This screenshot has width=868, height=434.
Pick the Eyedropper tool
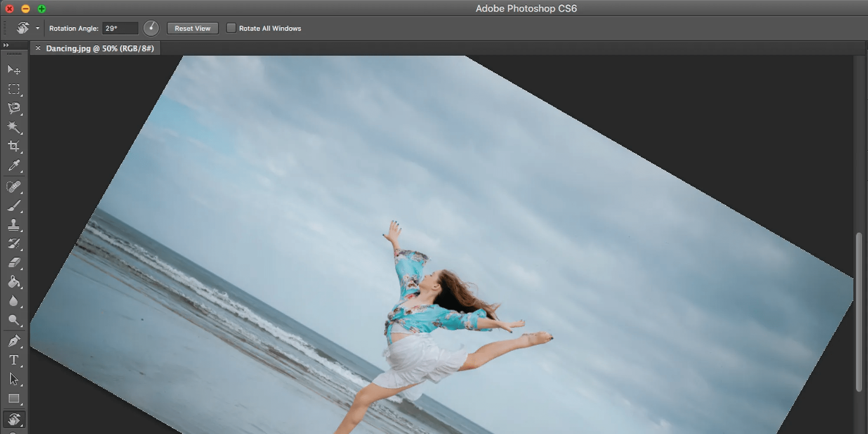pyautogui.click(x=14, y=165)
